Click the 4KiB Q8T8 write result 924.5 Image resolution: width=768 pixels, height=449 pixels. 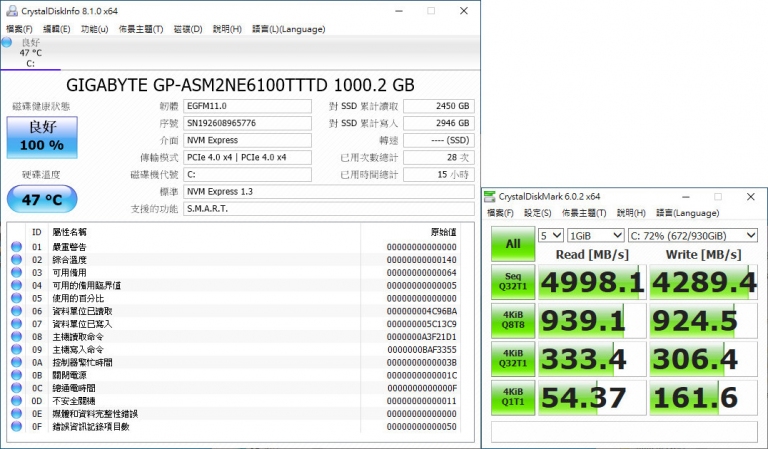(703, 321)
